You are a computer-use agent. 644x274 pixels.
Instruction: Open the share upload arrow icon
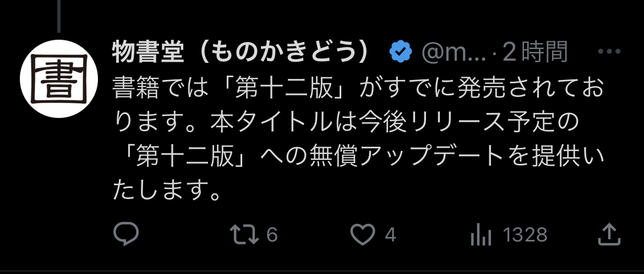(609, 234)
